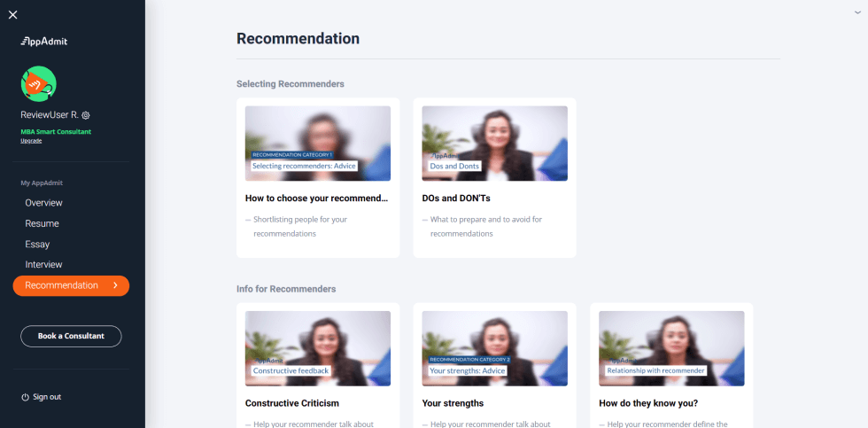Click the AppAdmit logo in the sidebar
The width and height of the screenshot is (868, 428).
[43, 42]
